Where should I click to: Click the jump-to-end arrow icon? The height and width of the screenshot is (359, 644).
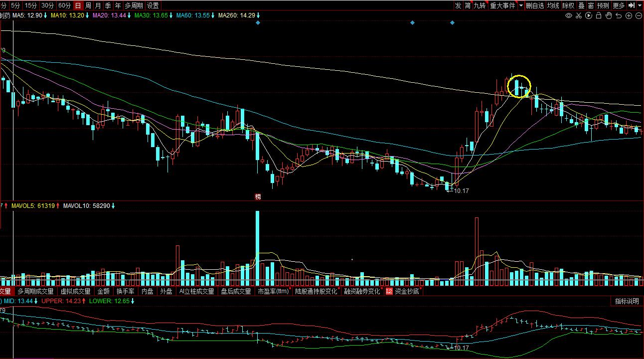(x=632, y=5)
